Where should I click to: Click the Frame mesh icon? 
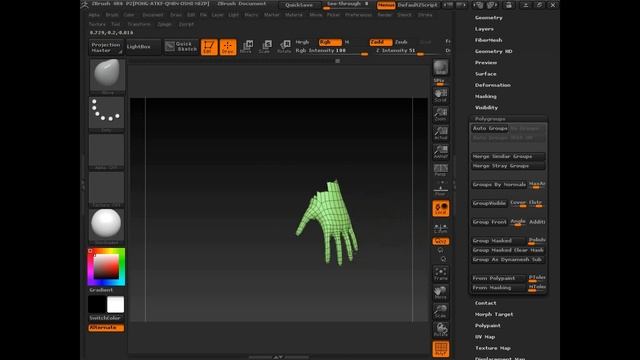tap(440, 273)
